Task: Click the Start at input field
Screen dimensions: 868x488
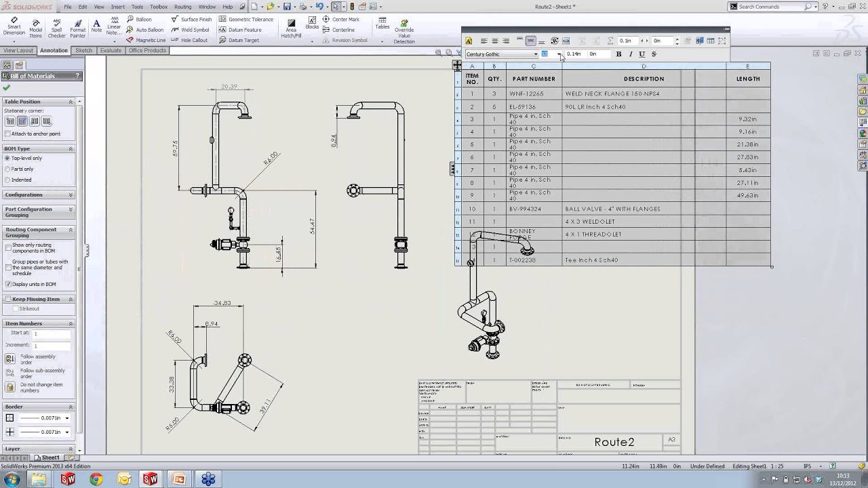Action: 52,333
